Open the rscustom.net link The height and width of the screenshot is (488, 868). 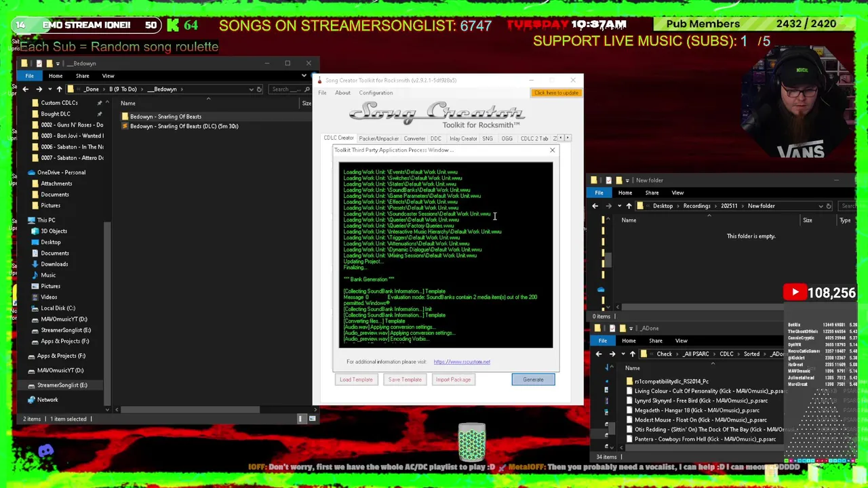462,362
